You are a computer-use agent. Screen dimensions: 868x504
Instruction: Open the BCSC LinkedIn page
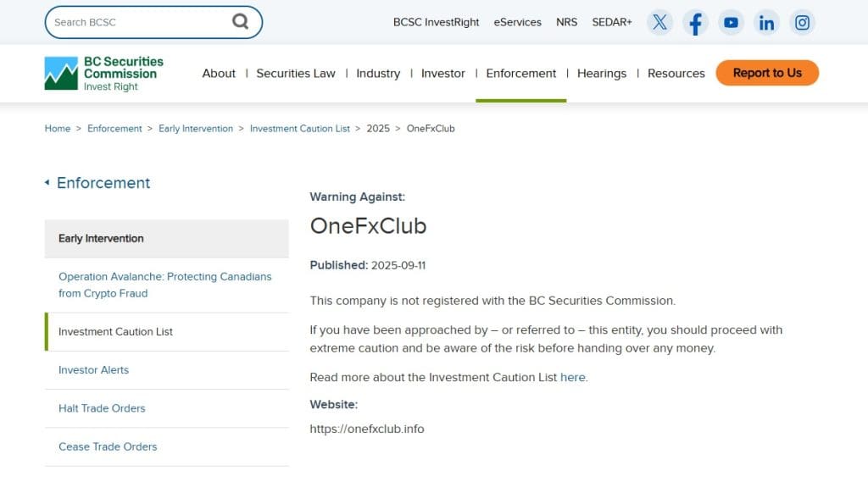tap(766, 23)
